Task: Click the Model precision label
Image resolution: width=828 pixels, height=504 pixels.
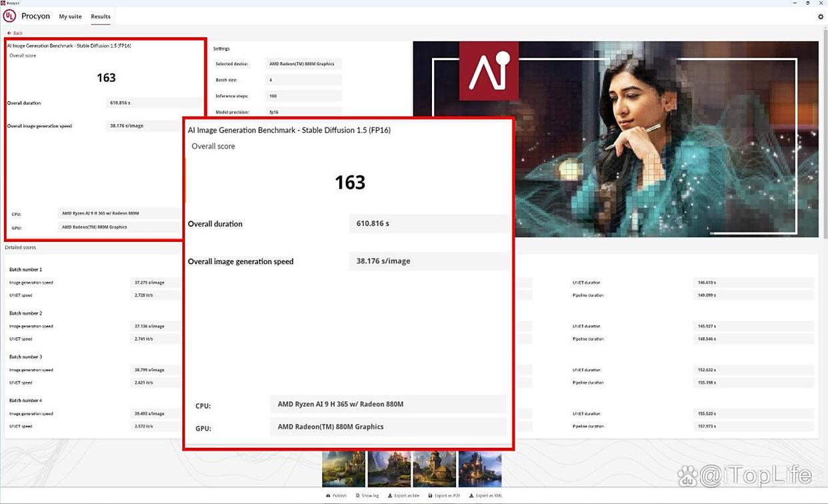Action: point(233,112)
